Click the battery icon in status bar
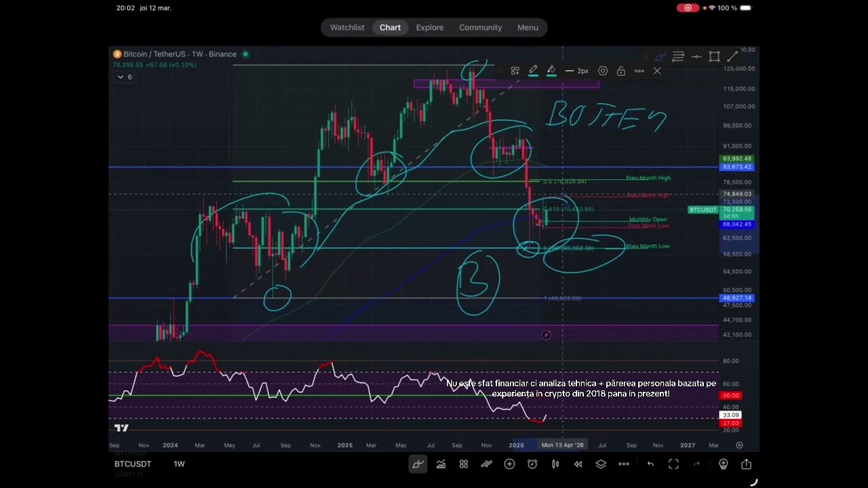Screen dimensions: 868x488 [745, 8]
